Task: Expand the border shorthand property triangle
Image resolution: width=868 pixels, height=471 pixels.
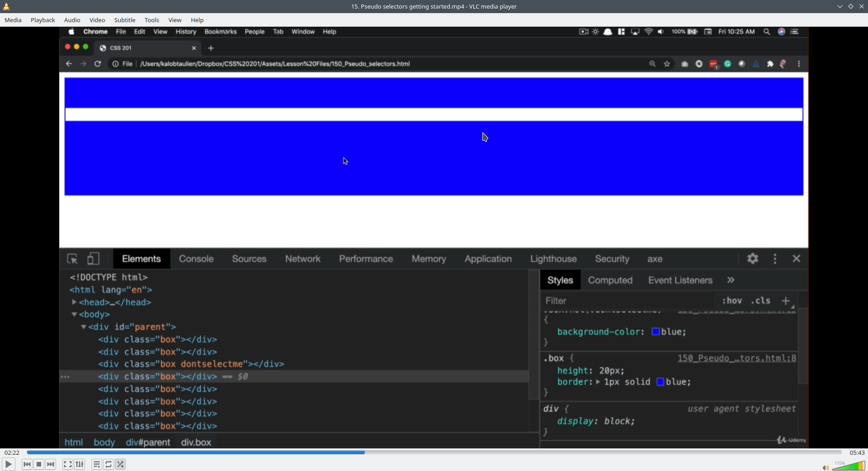Action: 598,382
